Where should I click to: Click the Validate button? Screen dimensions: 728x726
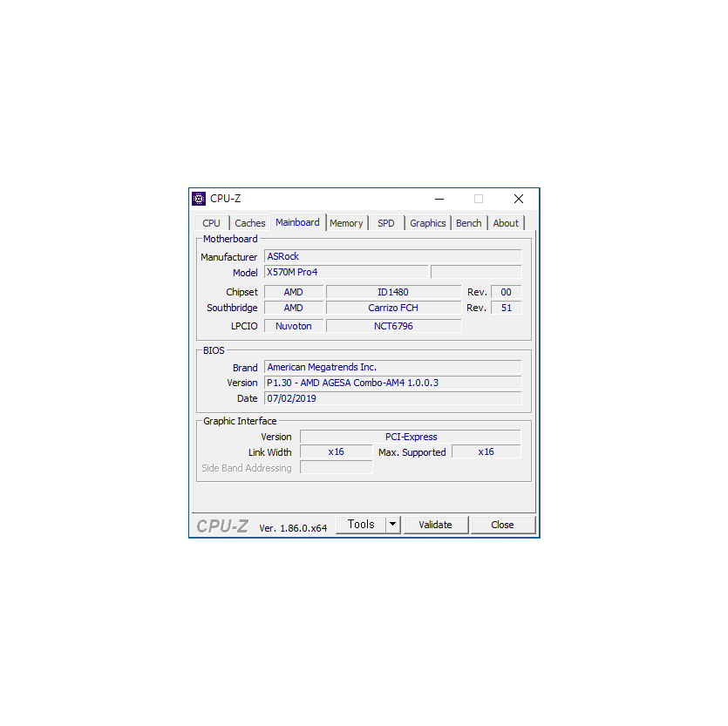[x=436, y=525]
